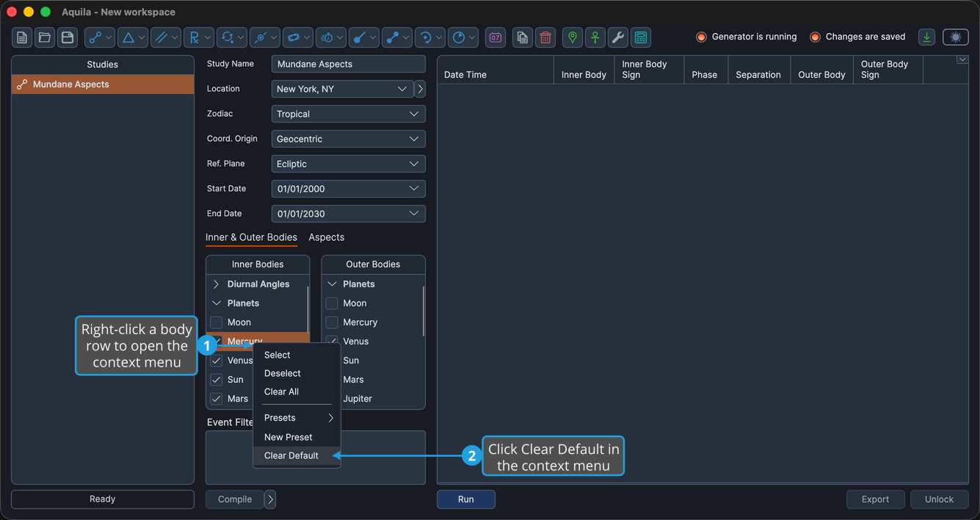
Task: Open the Presets submenu
Action: coord(297,418)
